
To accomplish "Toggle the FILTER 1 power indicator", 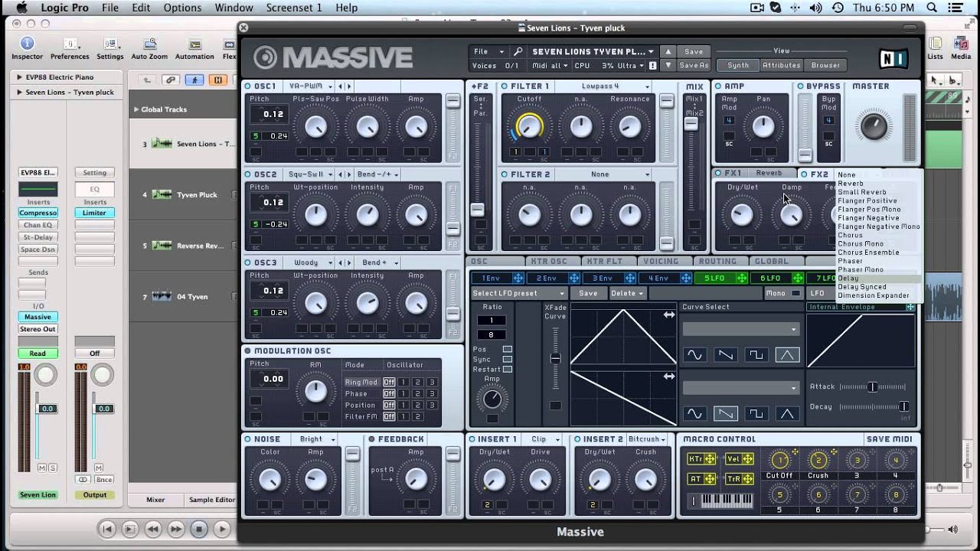I will [x=505, y=86].
